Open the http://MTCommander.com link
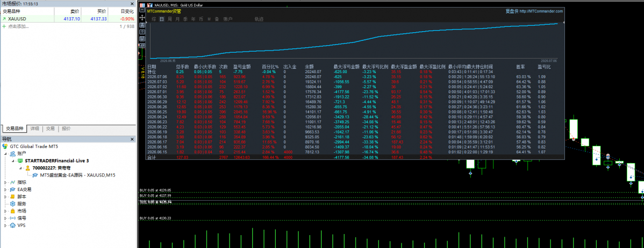 541,11
